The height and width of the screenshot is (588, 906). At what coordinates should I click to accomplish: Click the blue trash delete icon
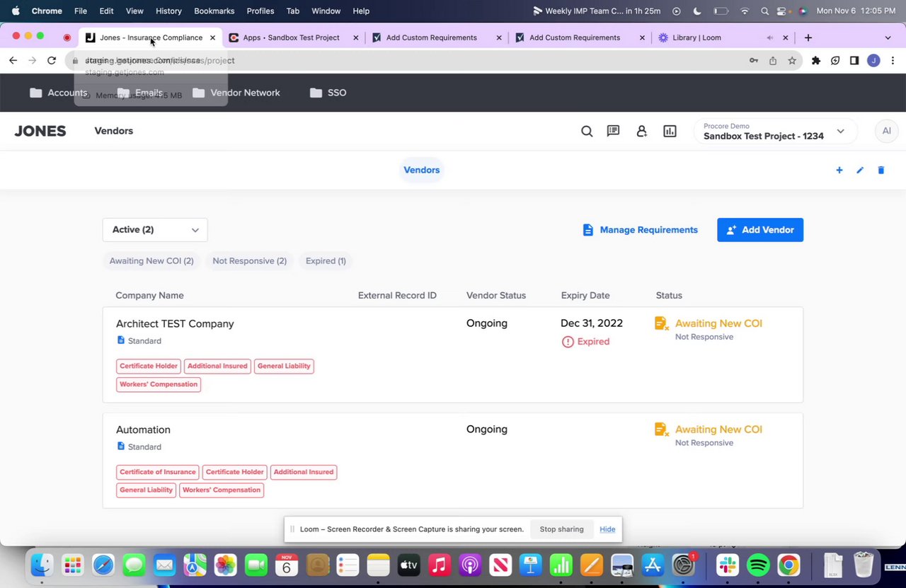coord(881,170)
